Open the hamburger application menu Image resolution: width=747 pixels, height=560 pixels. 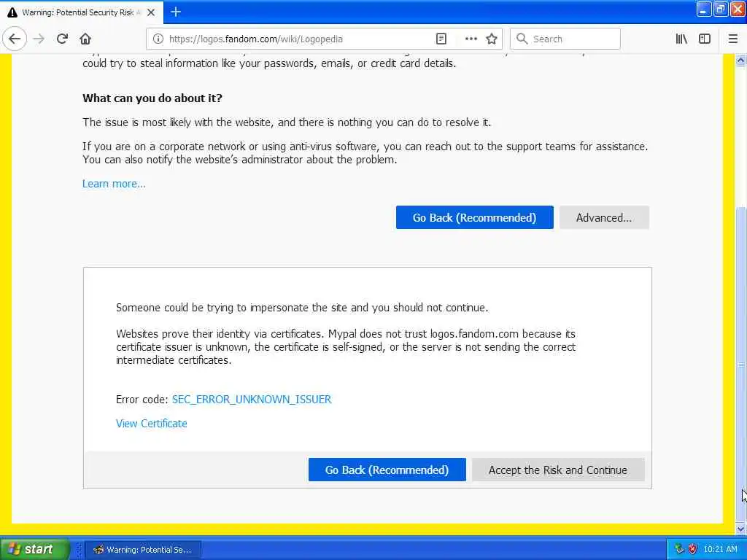(732, 39)
